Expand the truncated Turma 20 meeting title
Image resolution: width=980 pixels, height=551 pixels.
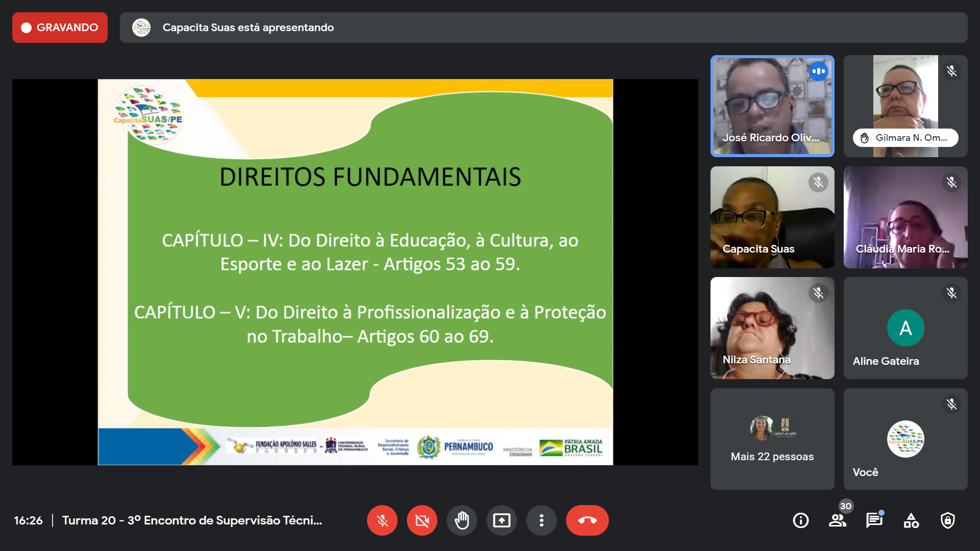coord(192,520)
